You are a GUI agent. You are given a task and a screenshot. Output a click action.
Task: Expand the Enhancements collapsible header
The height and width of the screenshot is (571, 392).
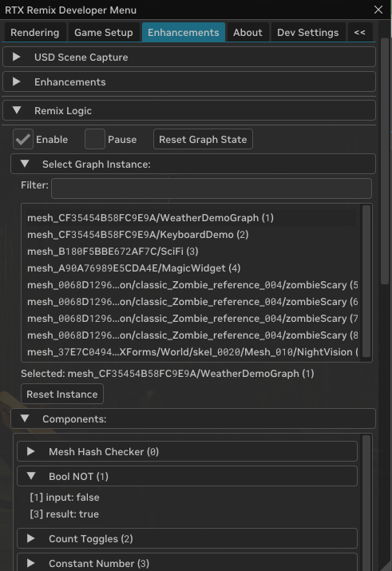click(189, 81)
